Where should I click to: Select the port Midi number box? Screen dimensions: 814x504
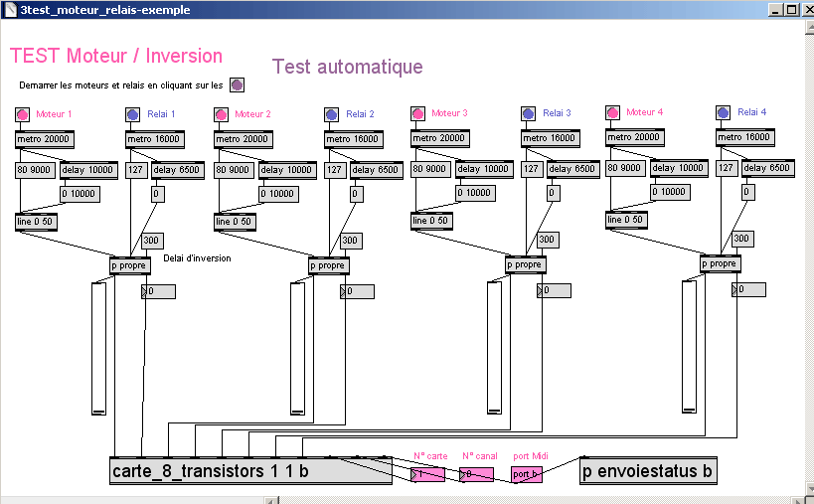click(x=527, y=474)
